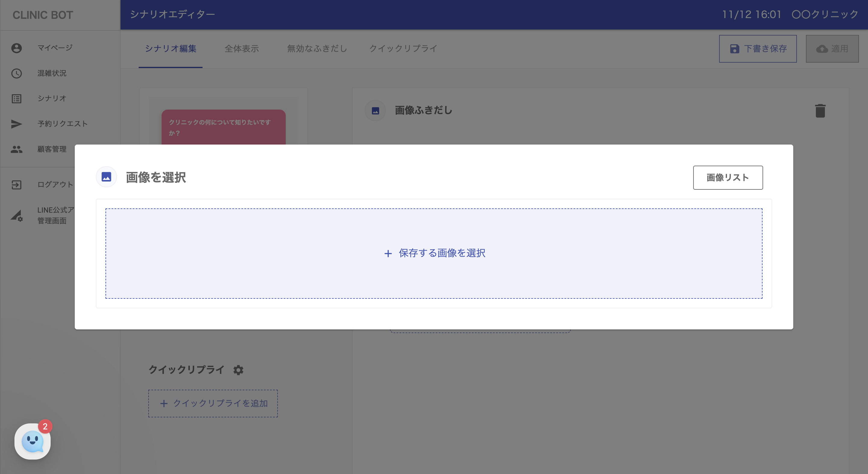Click クイックリプライを追加 button
The height and width of the screenshot is (474, 868).
213,403
